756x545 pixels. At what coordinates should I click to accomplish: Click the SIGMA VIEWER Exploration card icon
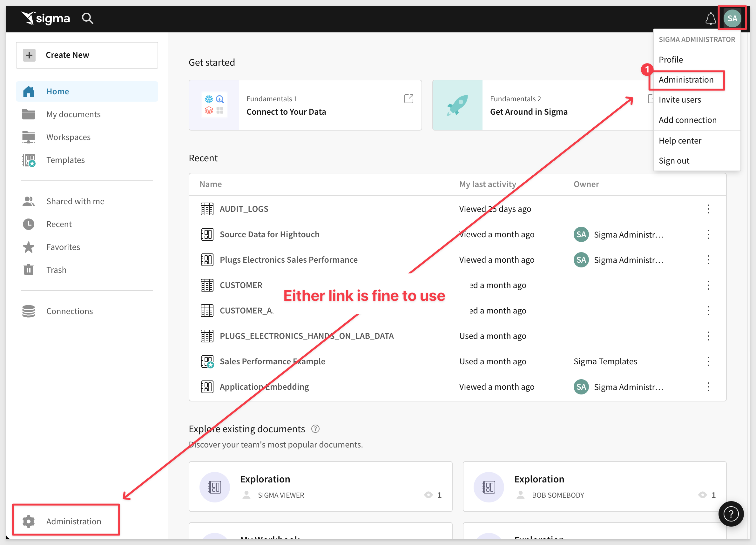[215, 487]
